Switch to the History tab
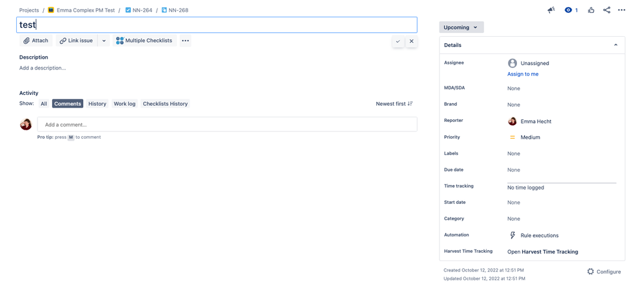Image resolution: width=644 pixels, height=294 pixels. click(x=97, y=104)
